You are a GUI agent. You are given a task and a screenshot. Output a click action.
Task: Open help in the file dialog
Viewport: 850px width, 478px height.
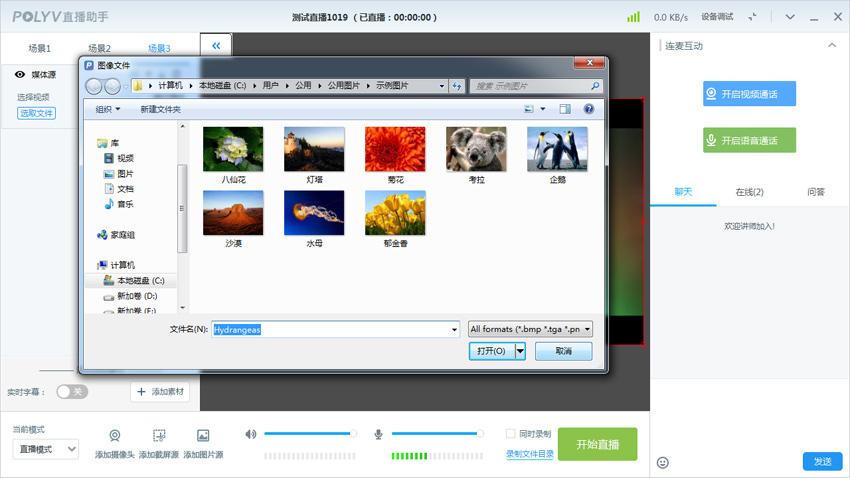pyautogui.click(x=589, y=109)
